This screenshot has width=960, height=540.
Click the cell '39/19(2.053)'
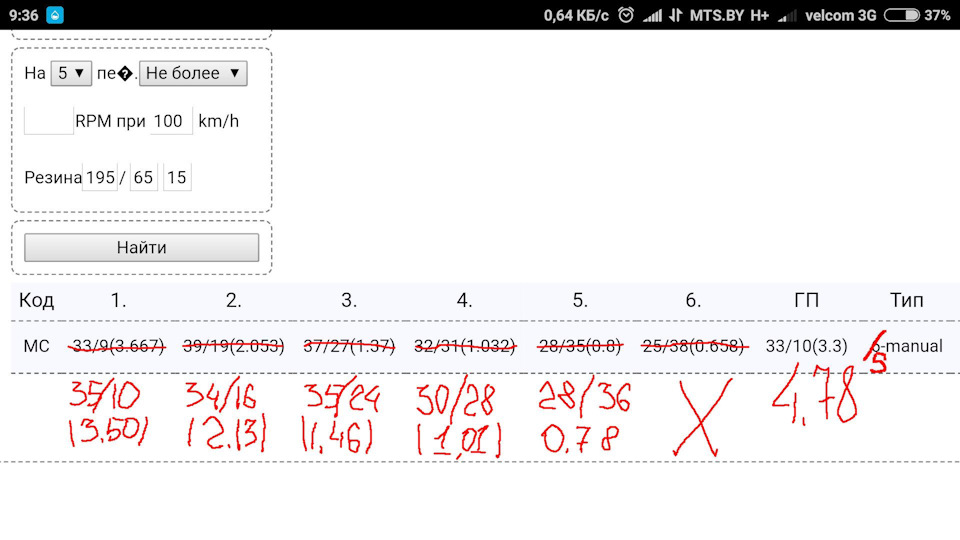[233, 347]
